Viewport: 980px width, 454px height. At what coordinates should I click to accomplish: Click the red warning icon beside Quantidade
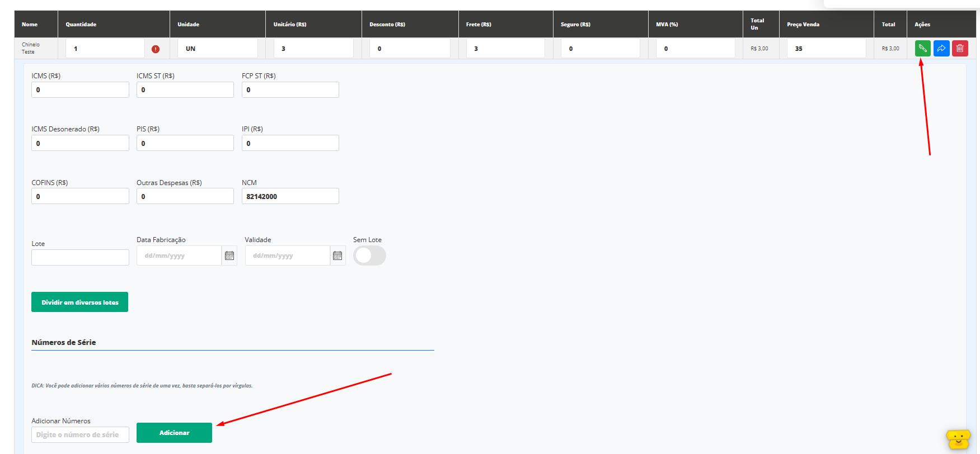[156, 49]
